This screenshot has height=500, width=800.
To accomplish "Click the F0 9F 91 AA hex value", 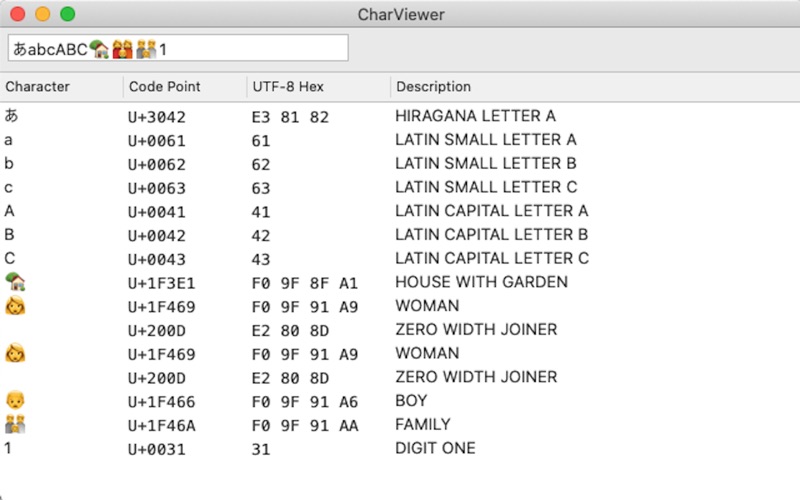I will [305, 426].
